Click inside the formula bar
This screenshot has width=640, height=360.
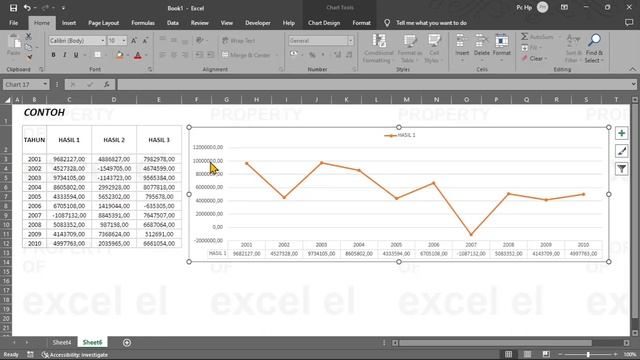(373, 84)
